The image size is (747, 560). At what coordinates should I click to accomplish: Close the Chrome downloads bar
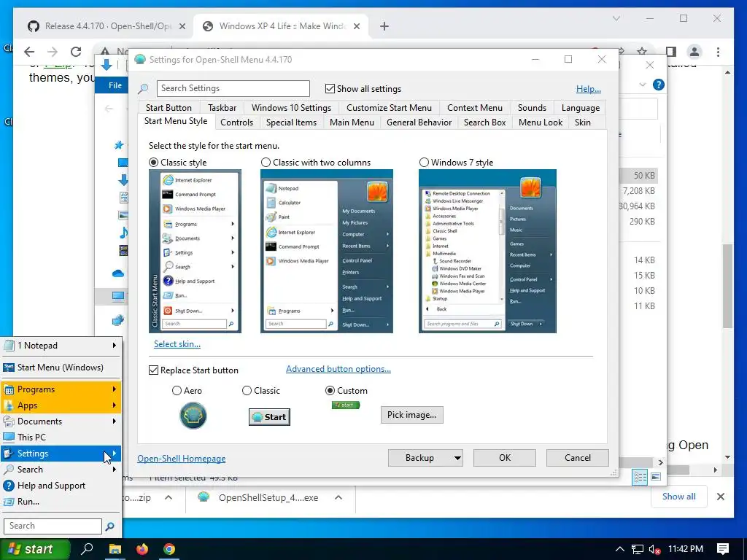pos(720,497)
